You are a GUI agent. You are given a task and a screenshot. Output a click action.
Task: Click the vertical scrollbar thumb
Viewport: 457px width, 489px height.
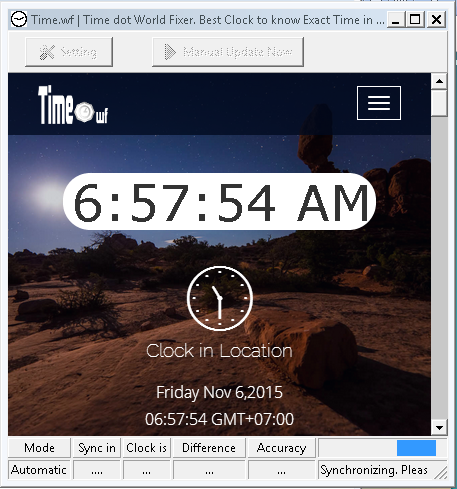coord(439,103)
